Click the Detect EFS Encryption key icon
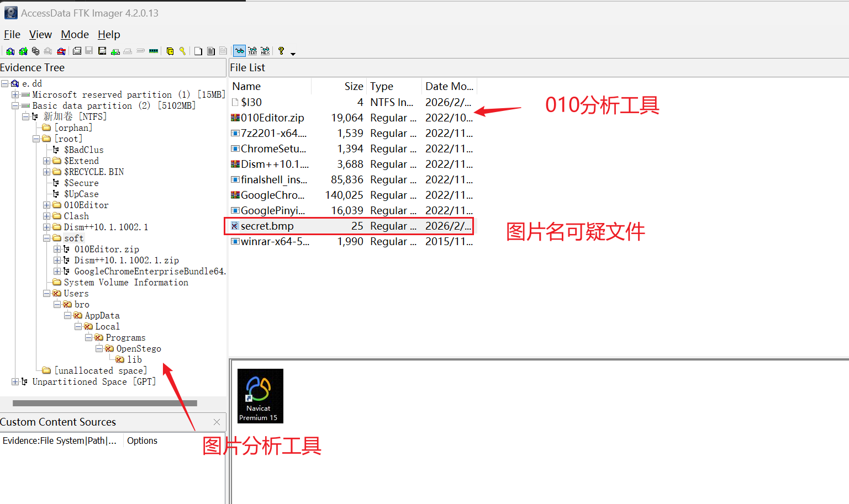Screen dimensions: 849x504 tap(182, 51)
